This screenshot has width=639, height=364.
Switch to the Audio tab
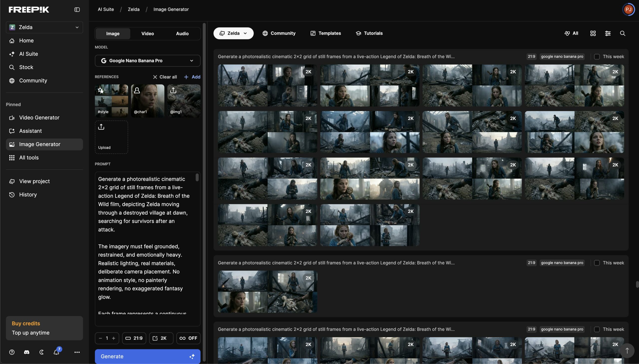(182, 33)
